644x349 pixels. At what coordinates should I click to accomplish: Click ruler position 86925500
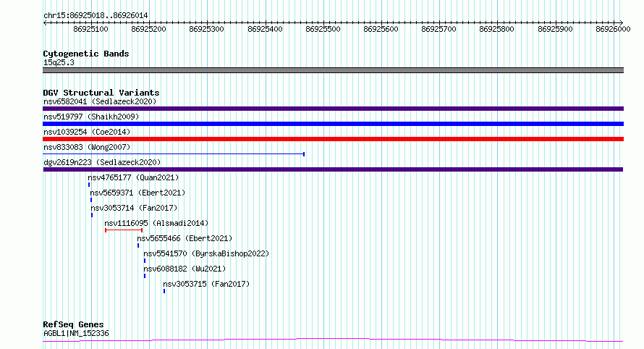(323, 29)
